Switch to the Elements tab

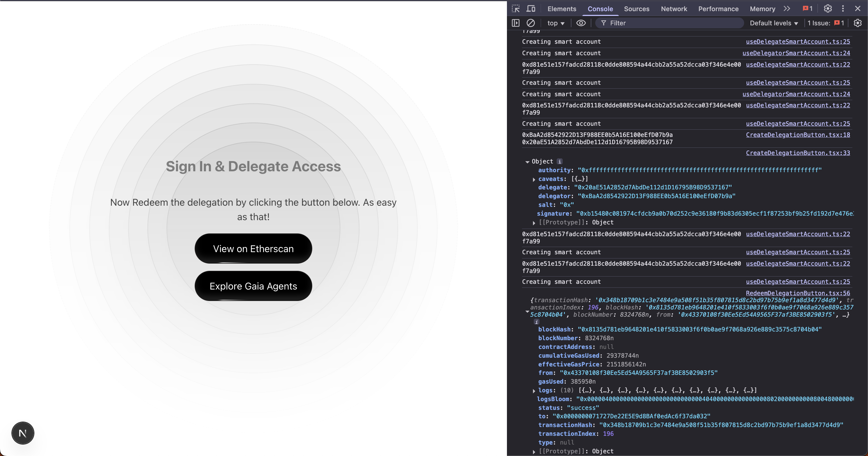[562, 9]
